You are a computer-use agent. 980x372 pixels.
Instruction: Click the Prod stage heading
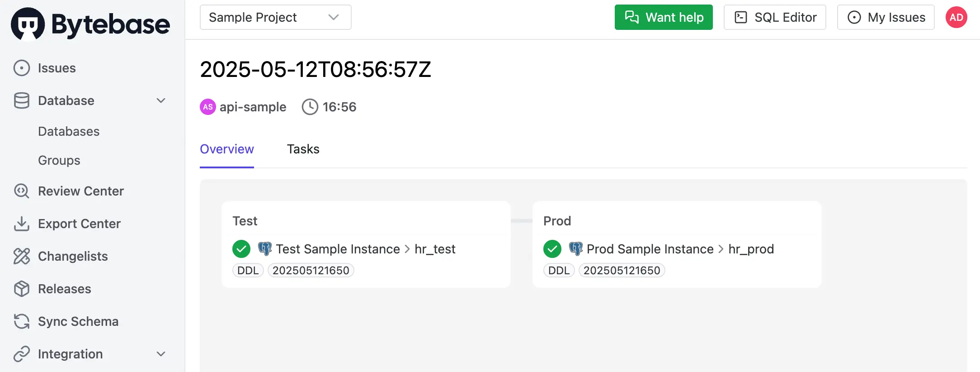coord(557,221)
